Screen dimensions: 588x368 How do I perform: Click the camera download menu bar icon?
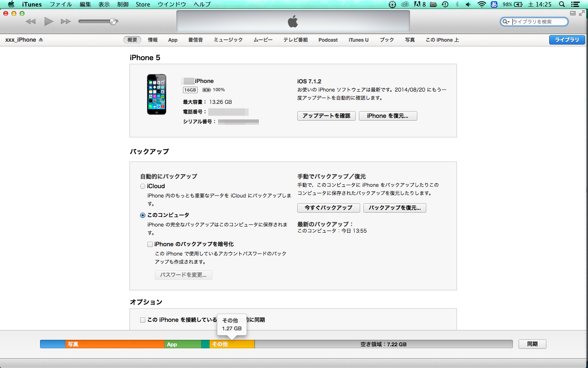[434, 4]
